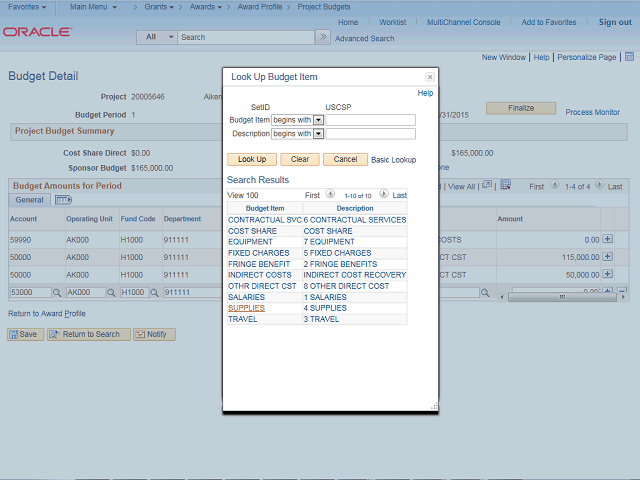The height and width of the screenshot is (480, 640).
Task: Open the Operating Unit lookup magnifier
Action: tap(111, 293)
